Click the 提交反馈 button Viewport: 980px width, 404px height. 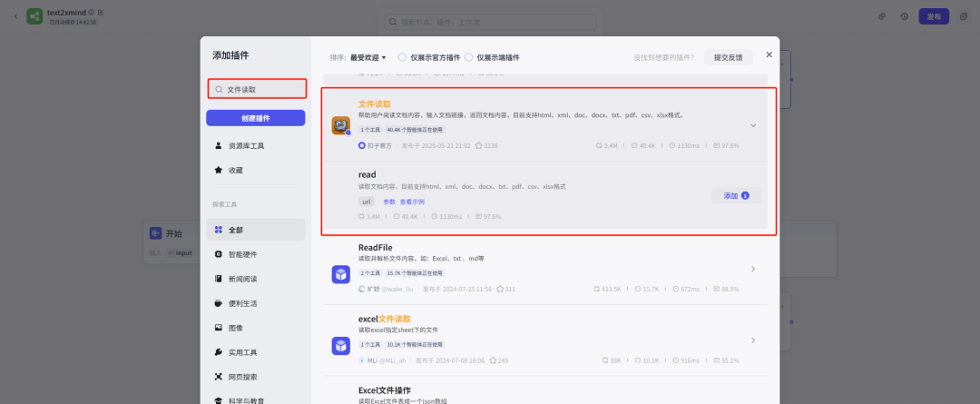click(728, 57)
